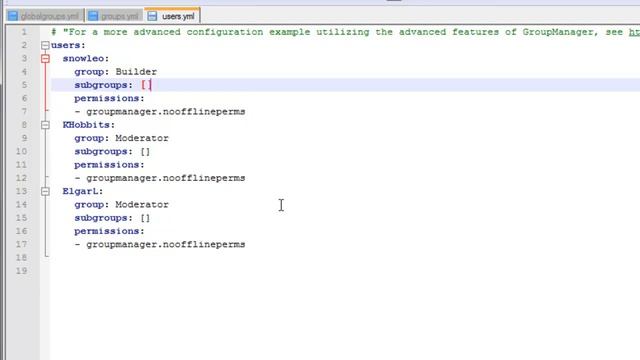
Task: Click line number 1 in the margin
Action: [24, 32]
